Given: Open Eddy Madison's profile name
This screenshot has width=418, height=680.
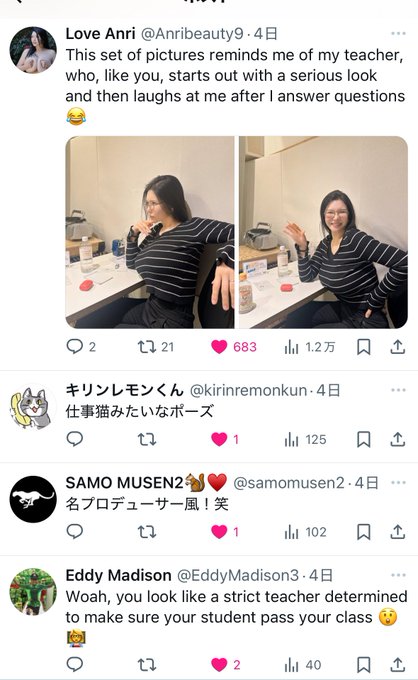Looking at the screenshot, I should tap(118, 575).
